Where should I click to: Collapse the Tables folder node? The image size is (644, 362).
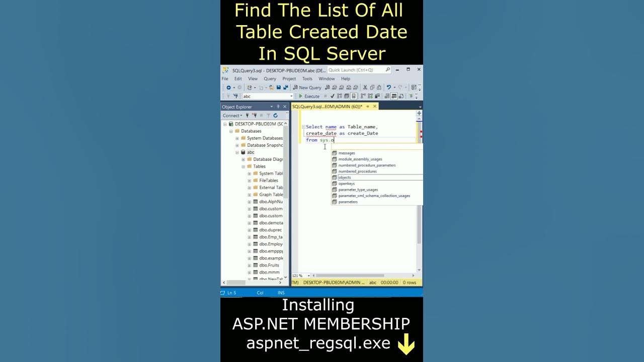[x=243, y=166]
